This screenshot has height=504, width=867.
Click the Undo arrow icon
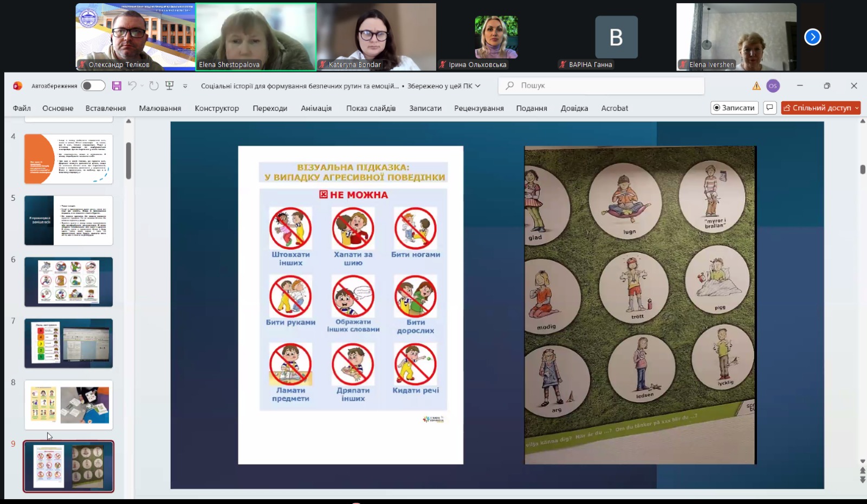pyautogui.click(x=132, y=86)
